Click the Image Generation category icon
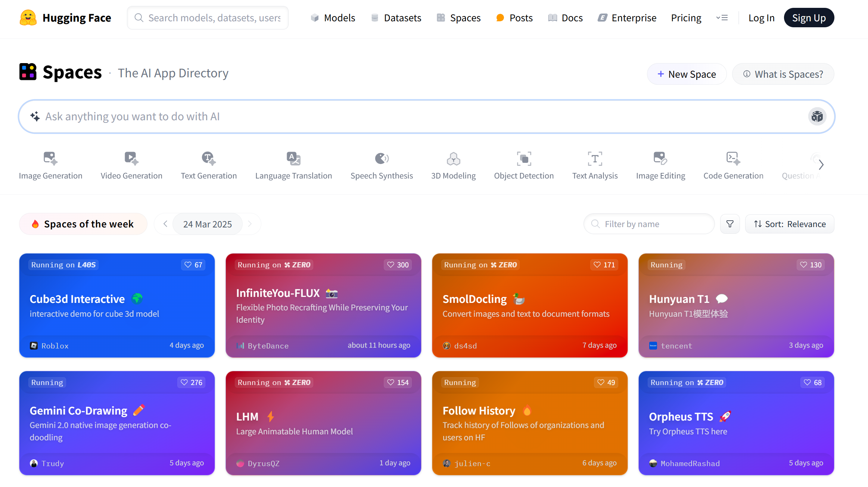Viewport: 868px width, 487px height. tap(50, 158)
